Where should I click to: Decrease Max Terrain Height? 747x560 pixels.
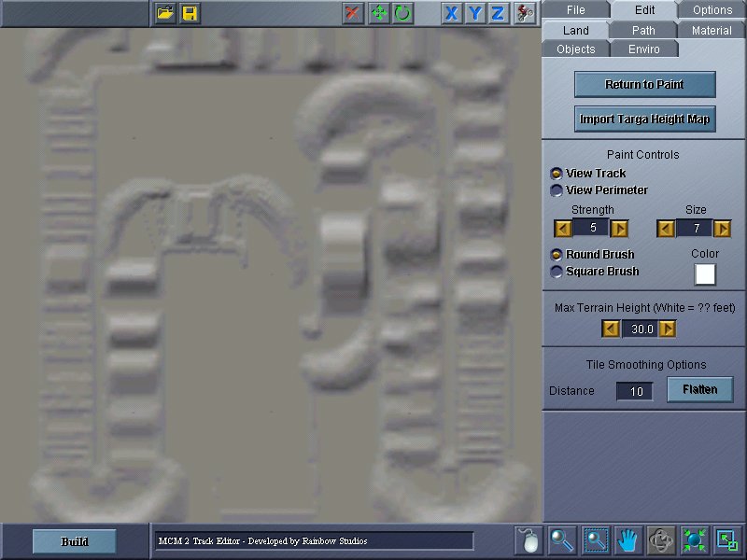click(611, 329)
